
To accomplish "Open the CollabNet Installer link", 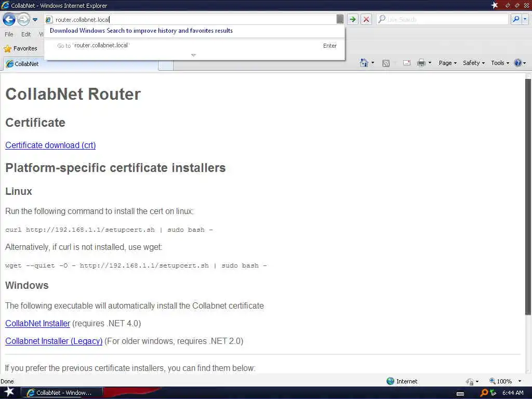I will click(x=37, y=323).
